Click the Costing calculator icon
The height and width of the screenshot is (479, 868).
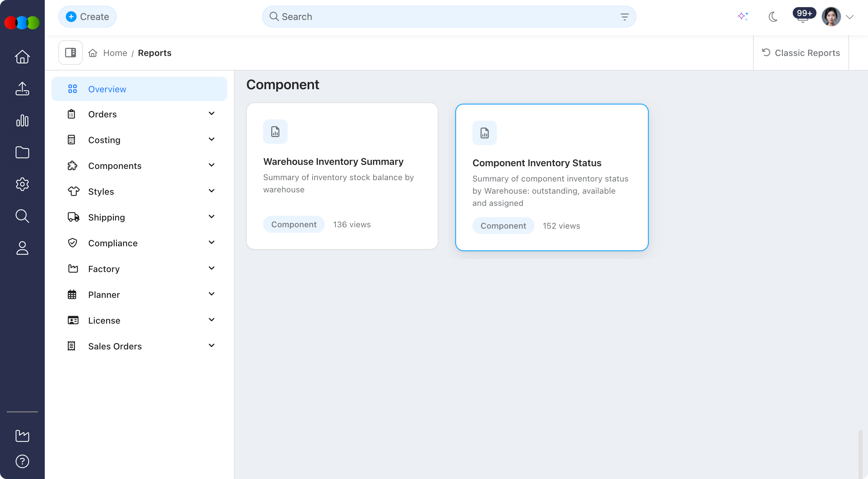pos(72,140)
